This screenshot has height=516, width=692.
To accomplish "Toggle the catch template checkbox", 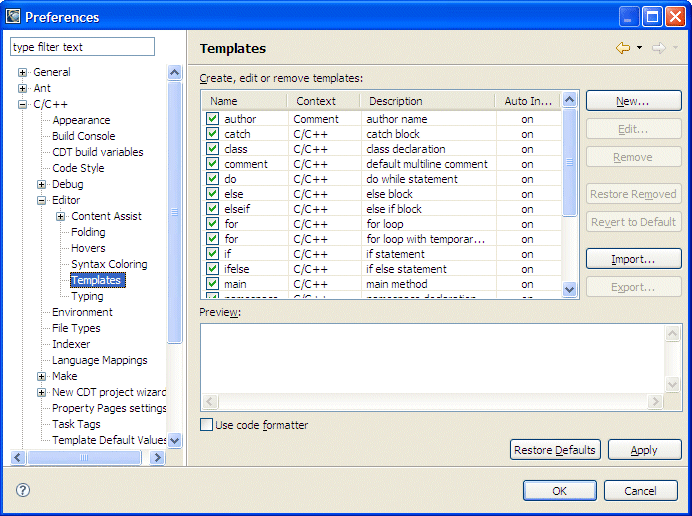I will pos(212,134).
